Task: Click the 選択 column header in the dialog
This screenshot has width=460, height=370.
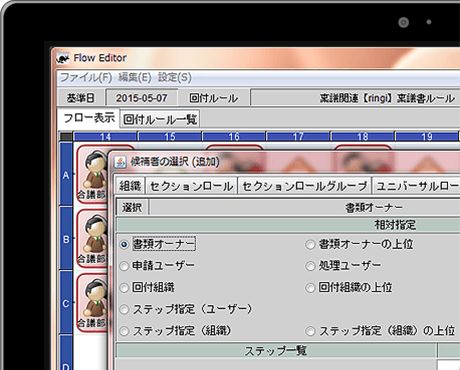Action: (x=132, y=208)
